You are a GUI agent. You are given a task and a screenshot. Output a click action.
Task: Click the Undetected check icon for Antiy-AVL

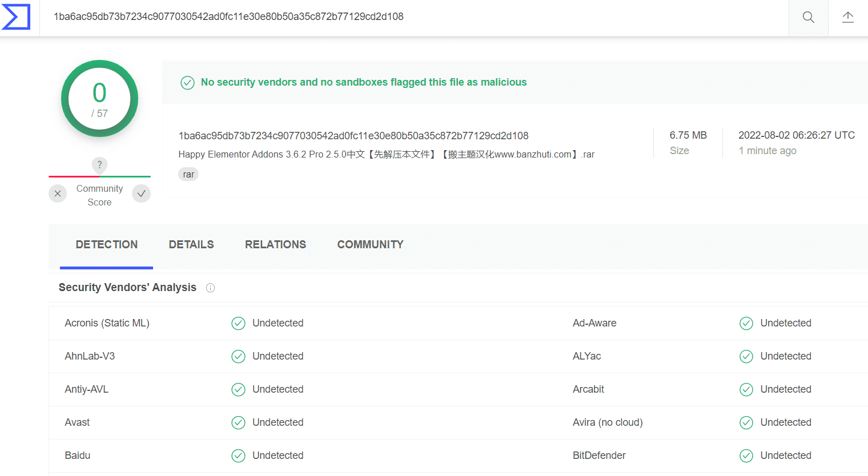click(238, 390)
